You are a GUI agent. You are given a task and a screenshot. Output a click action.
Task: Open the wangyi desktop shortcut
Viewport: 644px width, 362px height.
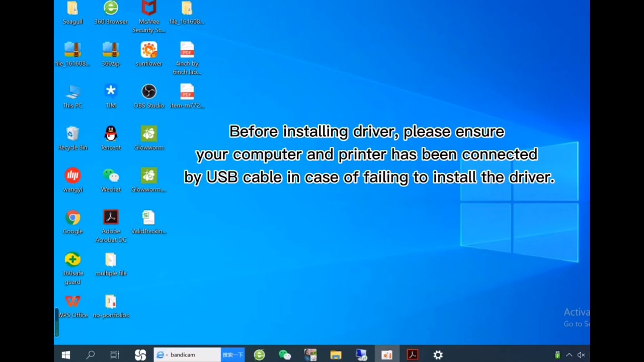72,180
